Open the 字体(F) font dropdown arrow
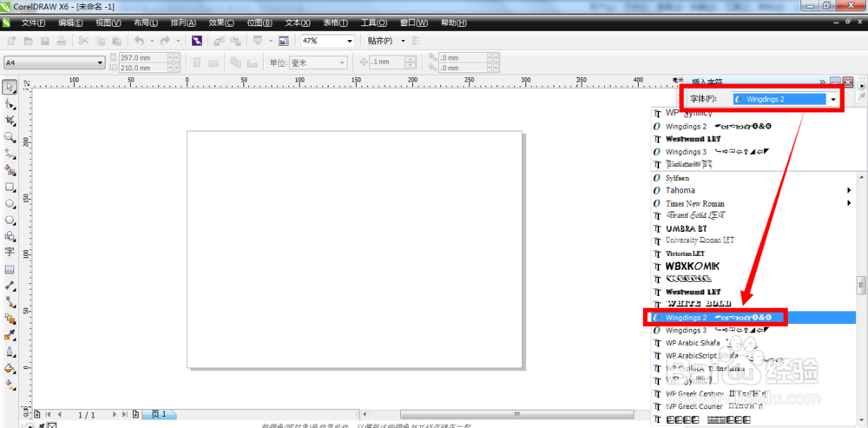 coord(833,100)
